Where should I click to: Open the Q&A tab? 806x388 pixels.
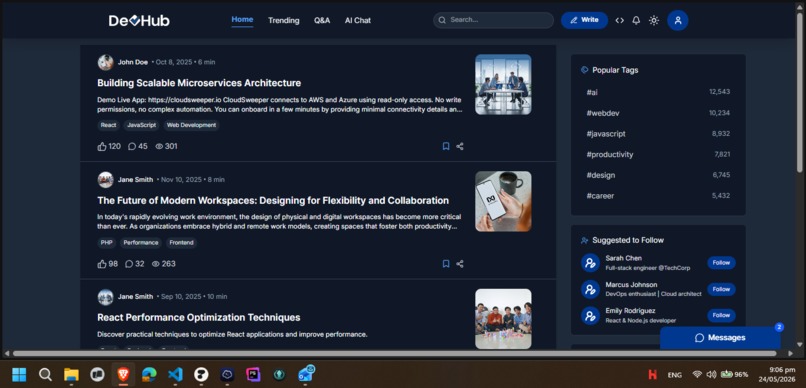pyautogui.click(x=322, y=21)
